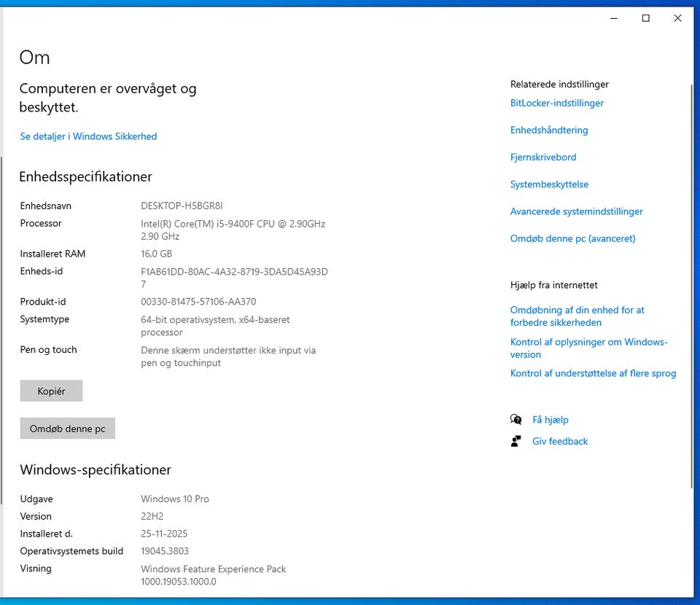
Task: Click the Computeren er overvåget og beskyttet text
Action: (x=108, y=98)
